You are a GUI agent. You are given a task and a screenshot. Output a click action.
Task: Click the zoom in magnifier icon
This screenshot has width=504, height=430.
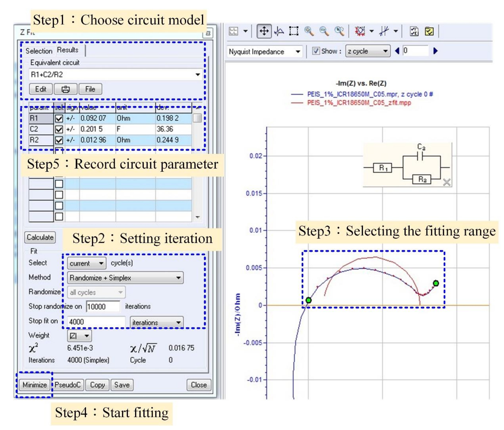309,31
